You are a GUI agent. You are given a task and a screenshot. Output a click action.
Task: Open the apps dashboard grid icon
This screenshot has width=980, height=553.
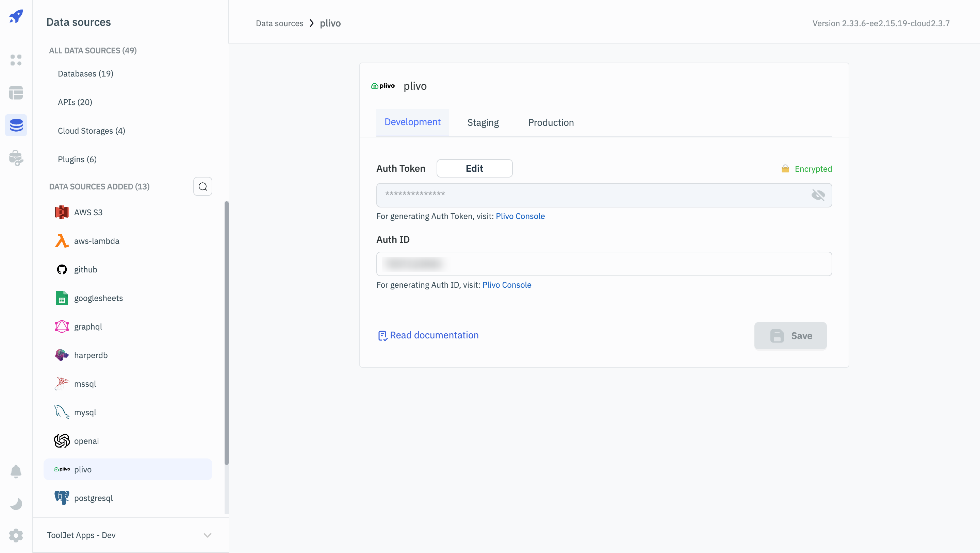click(16, 60)
